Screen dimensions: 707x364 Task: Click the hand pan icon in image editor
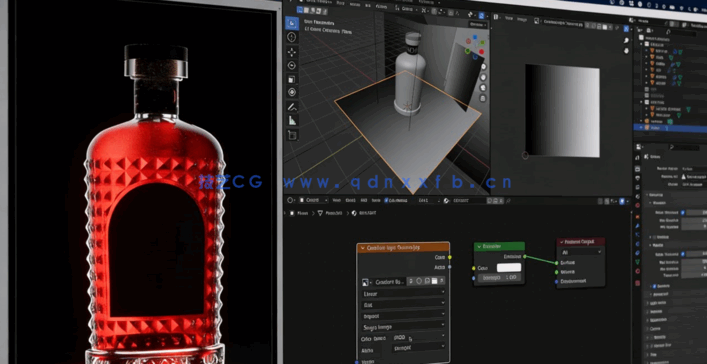point(626,51)
